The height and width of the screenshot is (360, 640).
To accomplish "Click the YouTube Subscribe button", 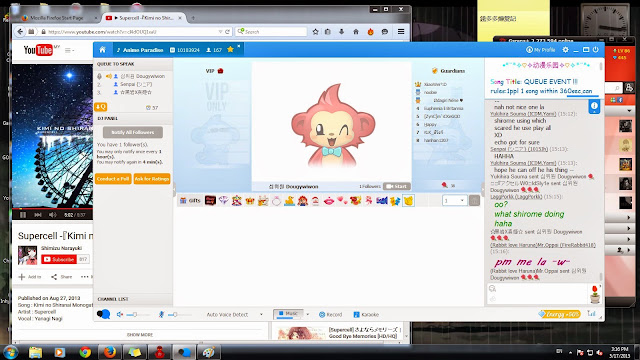I will tap(59, 259).
